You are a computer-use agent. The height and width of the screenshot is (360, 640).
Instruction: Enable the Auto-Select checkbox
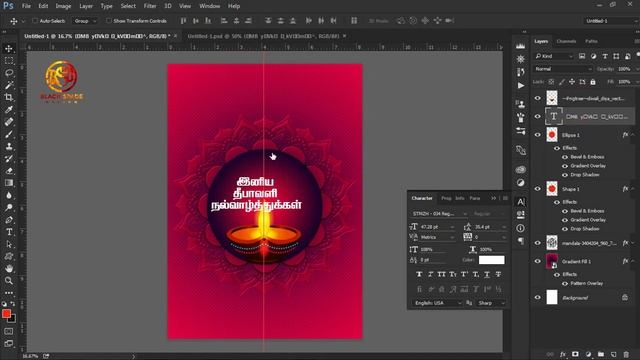point(35,21)
